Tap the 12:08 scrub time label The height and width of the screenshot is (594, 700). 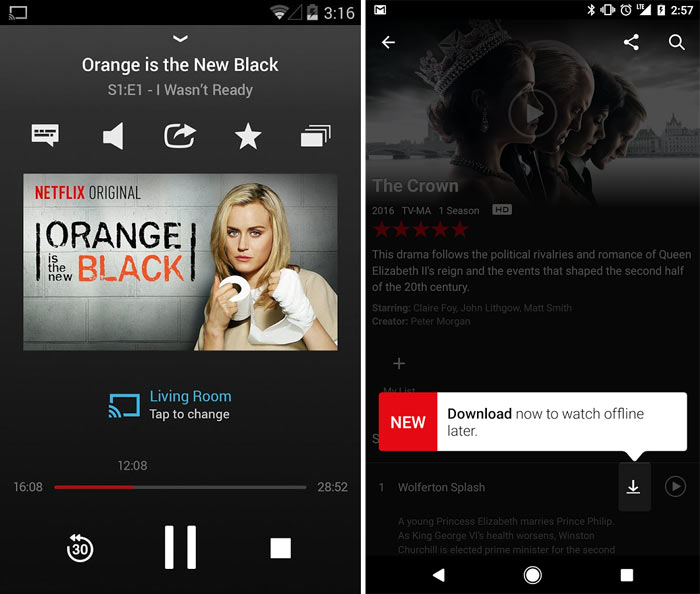point(133,466)
